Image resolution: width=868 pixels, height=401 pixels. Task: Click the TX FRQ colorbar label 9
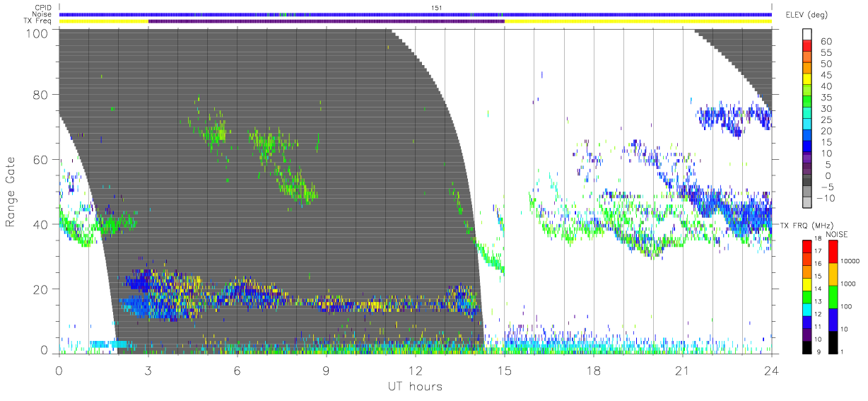point(819,352)
